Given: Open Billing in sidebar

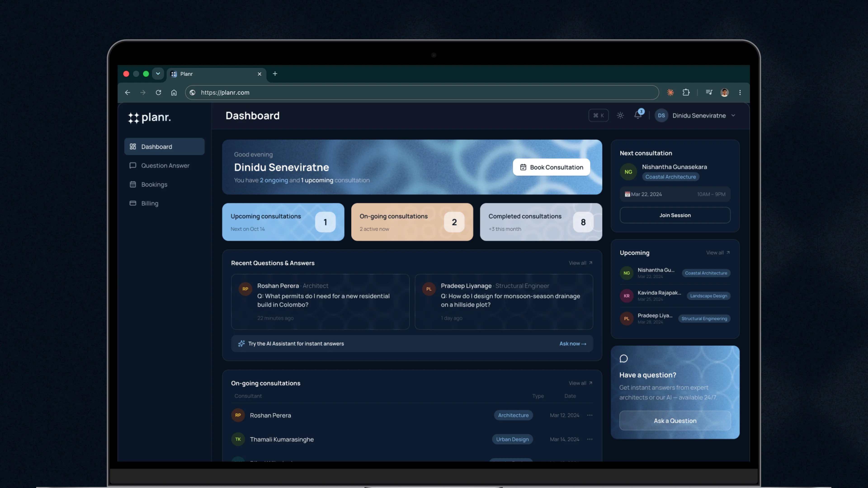Looking at the screenshot, I should click(164, 203).
